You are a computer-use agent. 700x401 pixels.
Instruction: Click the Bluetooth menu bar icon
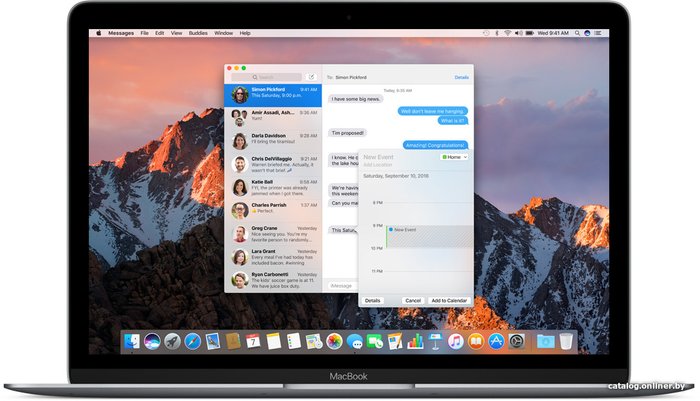pyautogui.click(x=496, y=33)
